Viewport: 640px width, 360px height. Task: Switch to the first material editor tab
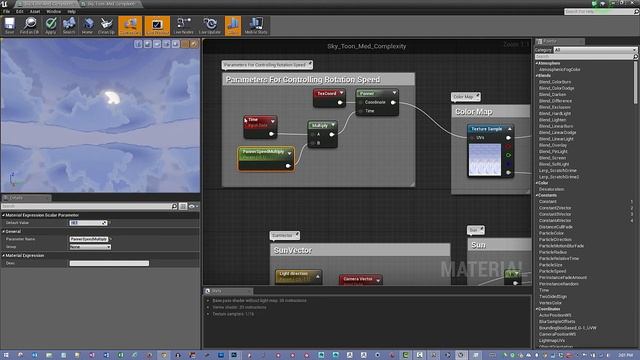46,4
